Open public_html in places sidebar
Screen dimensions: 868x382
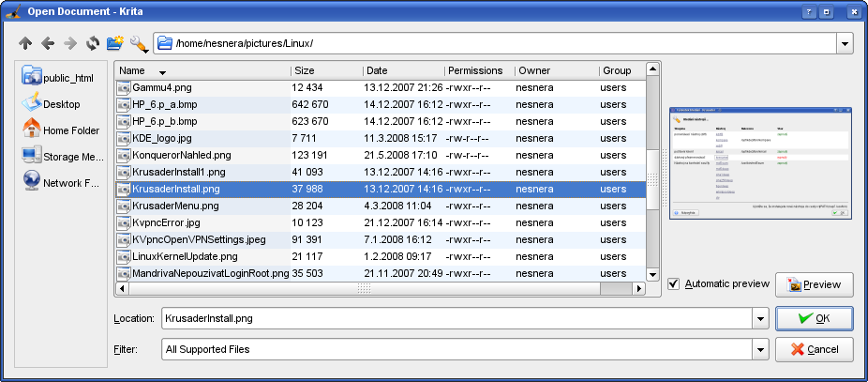coord(62,78)
